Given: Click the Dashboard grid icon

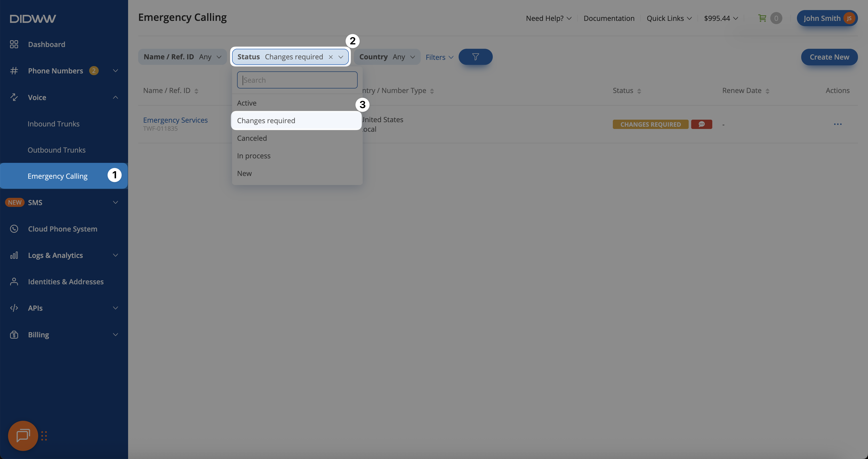Looking at the screenshot, I should (x=14, y=44).
